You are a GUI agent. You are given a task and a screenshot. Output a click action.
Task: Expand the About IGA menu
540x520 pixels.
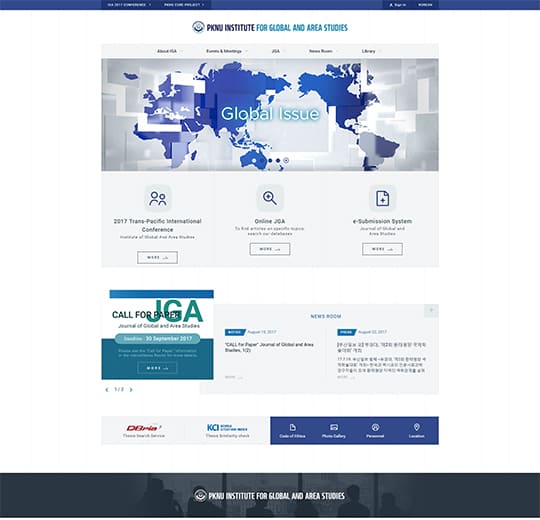167,51
